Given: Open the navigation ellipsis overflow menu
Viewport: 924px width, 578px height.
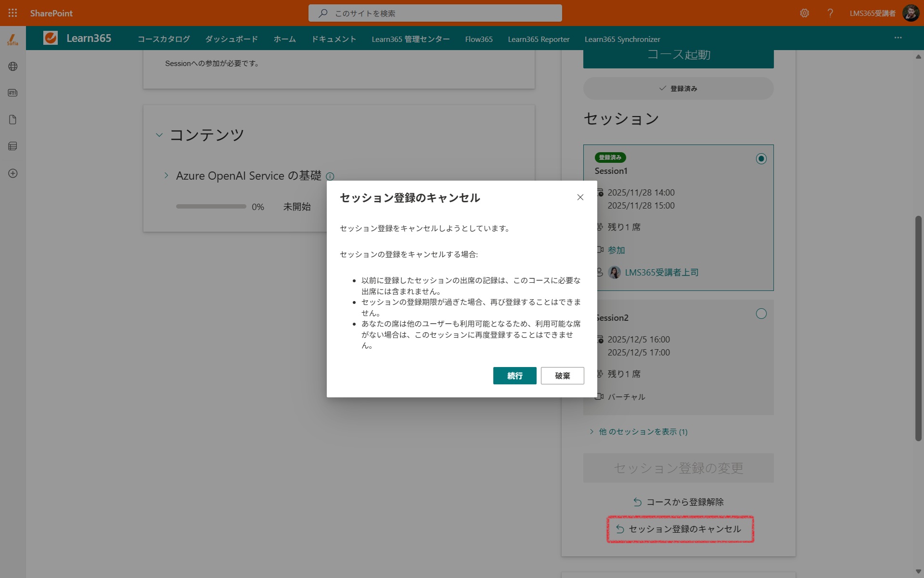Looking at the screenshot, I should click(x=898, y=38).
